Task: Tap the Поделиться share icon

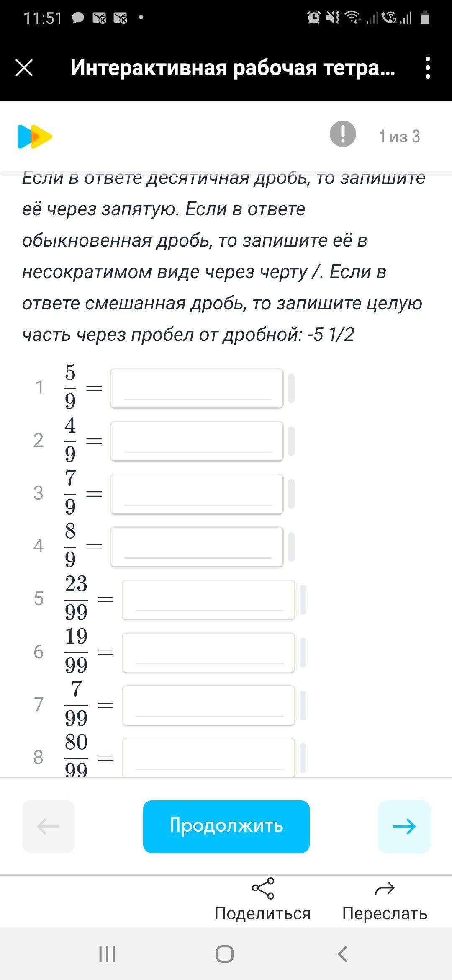Action: tap(262, 889)
